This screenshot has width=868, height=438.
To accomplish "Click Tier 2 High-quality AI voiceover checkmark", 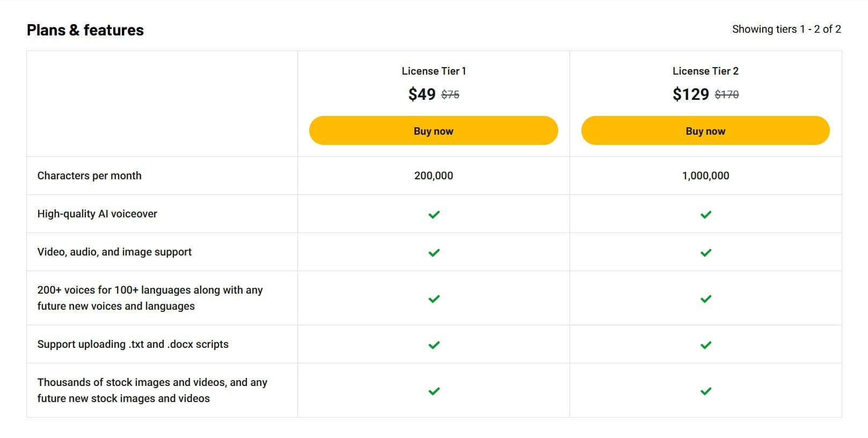I will pyautogui.click(x=705, y=214).
